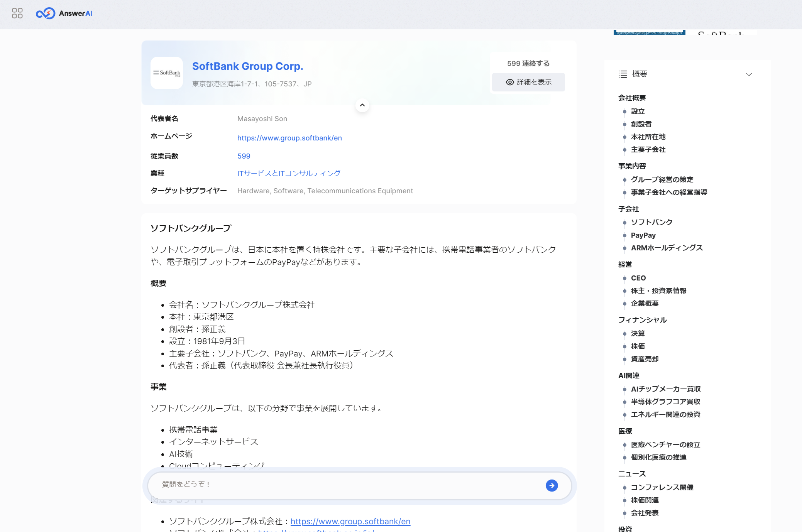Jump to 設立 in the outline

pos(638,111)
